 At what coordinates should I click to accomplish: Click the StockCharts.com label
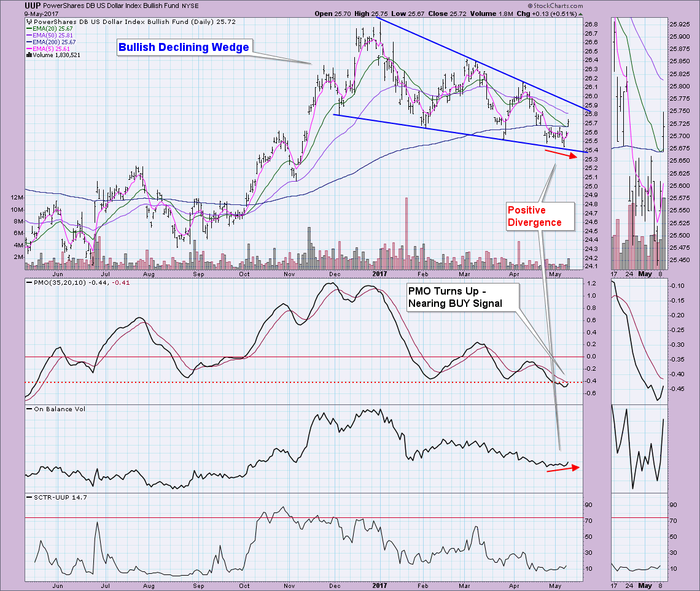pos(555,6)
